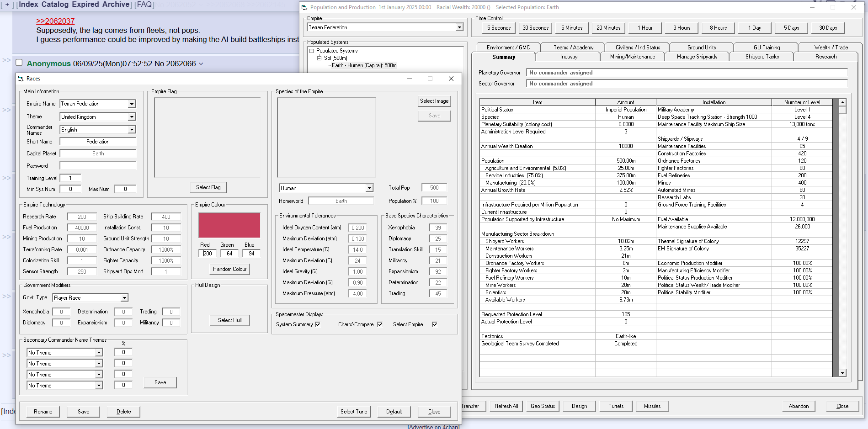Screen dimensions: 868x429
Task: Collapse the Populated Systems tree node
Action: (x=312, y=51)
